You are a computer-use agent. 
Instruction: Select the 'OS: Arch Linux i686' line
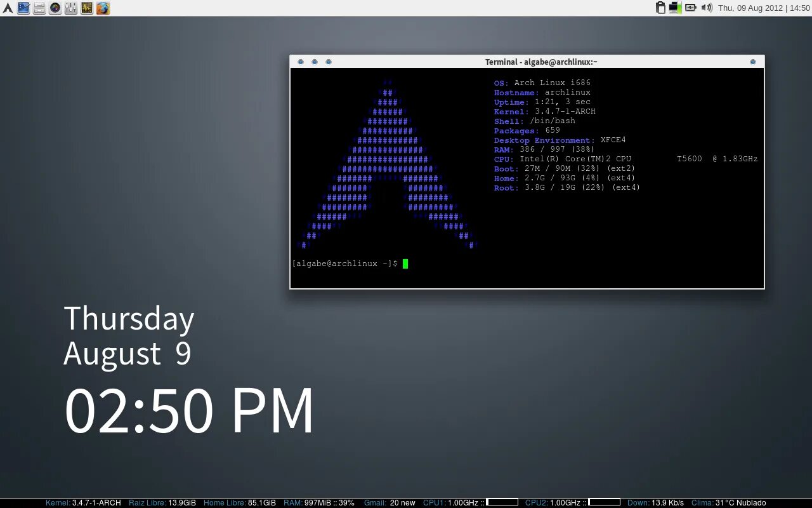click(542, 83)
